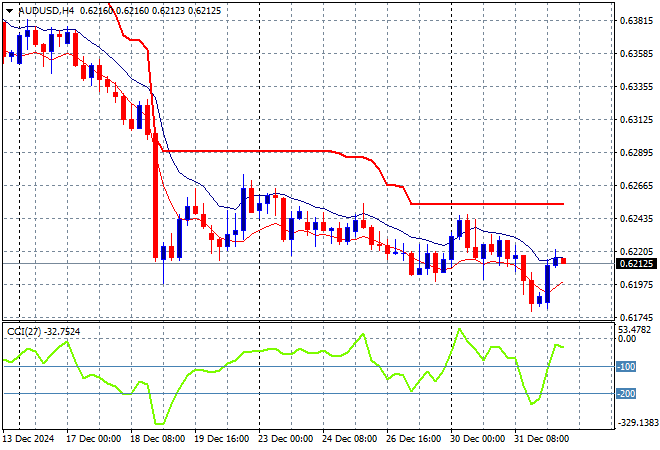
Task: Click the highlighted current price tag 0.62125
Action: point(637,263)
